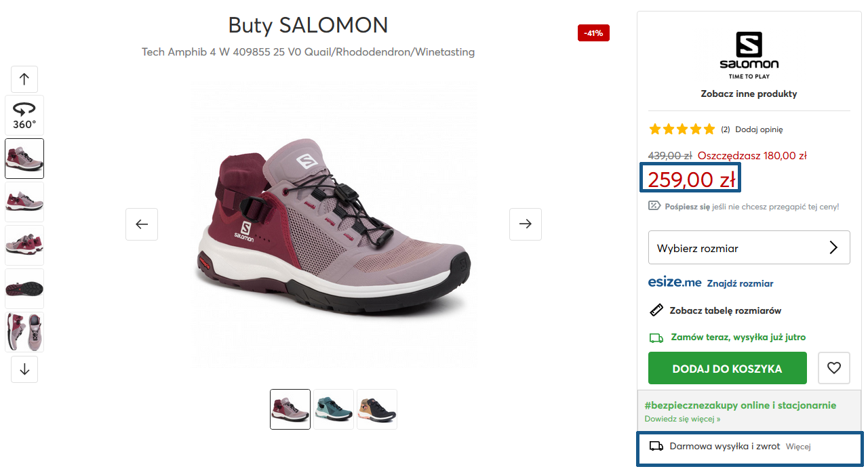View the shoe sole thumbnail

(24, 289)
